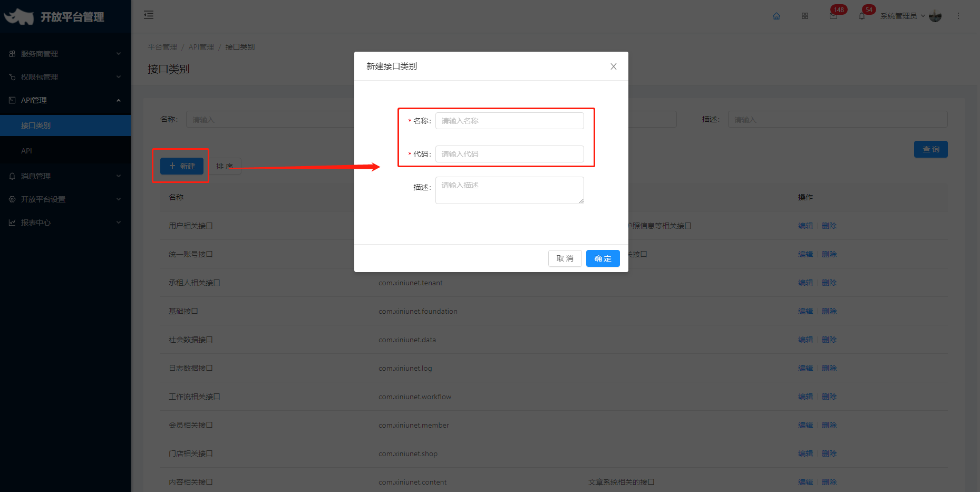Click the user avatar picture
Screen dimensions: 980x492
(x=935, y=16)
